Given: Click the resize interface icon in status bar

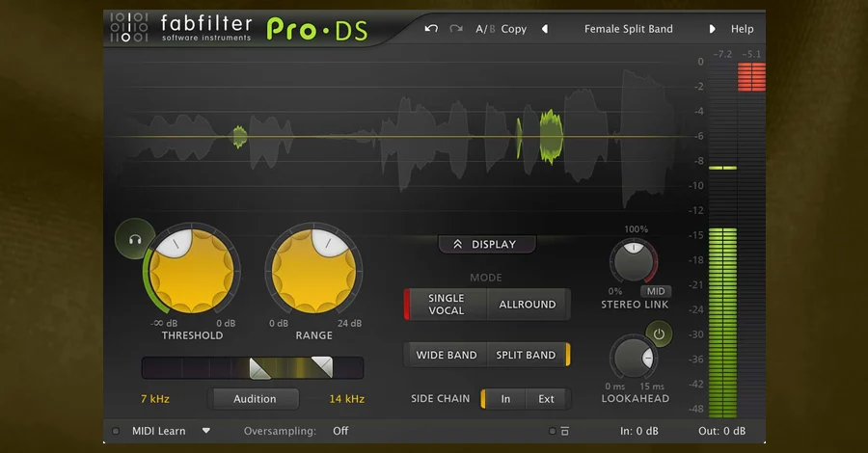Looking at the screenshot, I should [564, 431].
